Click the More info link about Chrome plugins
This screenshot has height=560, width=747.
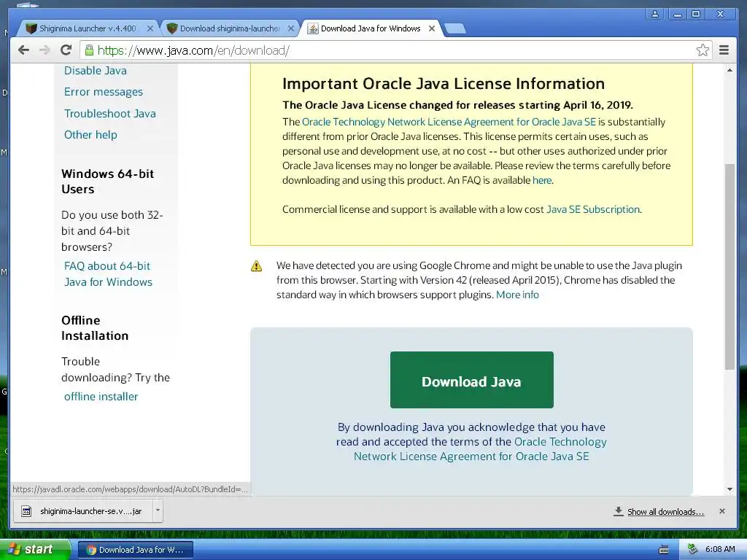[517, 295]
